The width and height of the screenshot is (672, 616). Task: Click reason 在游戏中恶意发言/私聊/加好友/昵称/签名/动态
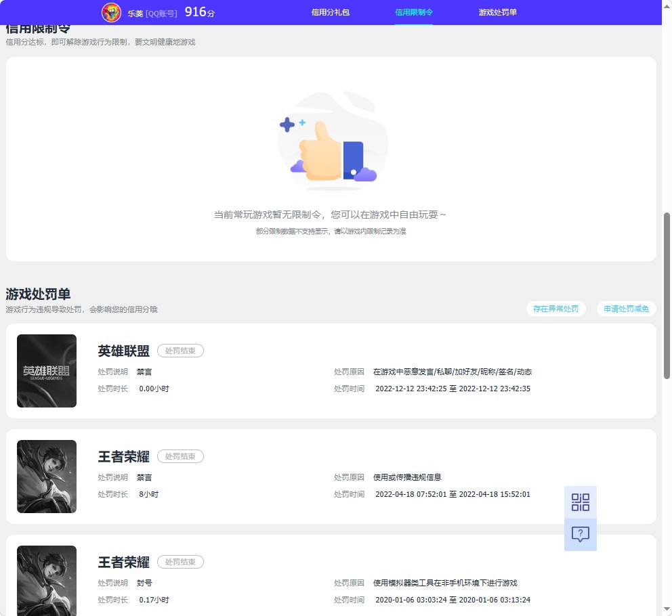[x=452, y=372]
